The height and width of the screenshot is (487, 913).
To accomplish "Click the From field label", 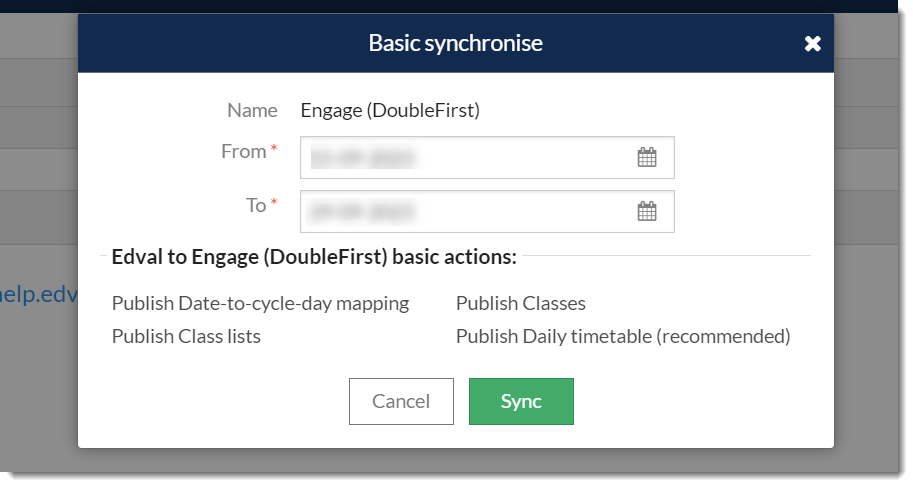I will click(243, 151).
